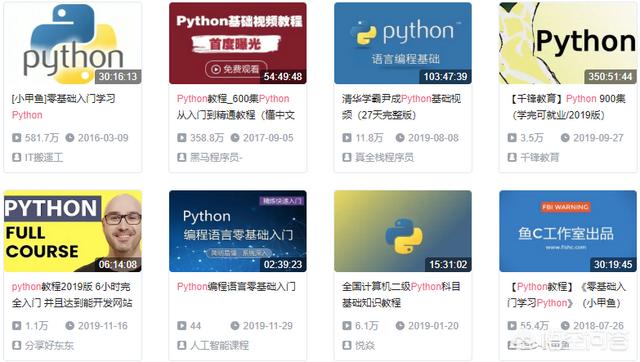Click title python教程2019版 6小时完全入门
The width and height of the screenshot is (640, 362).
[x=72, y=295]
